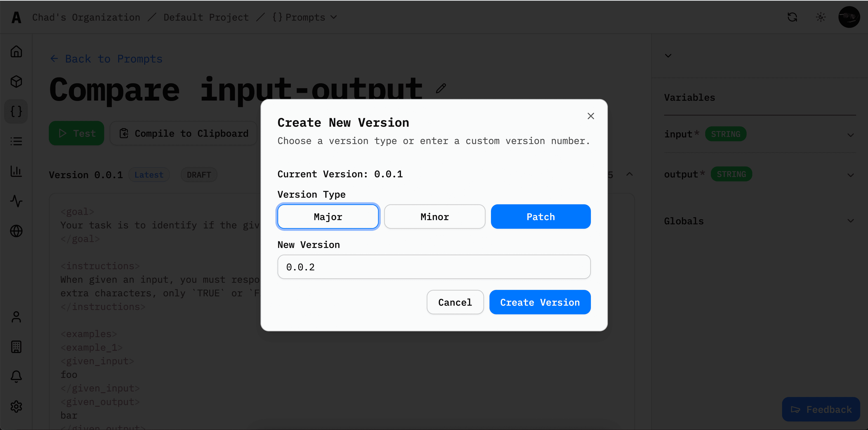Navigate to Default Project breadcrumb
The image size is (868, 430).
pos(206,17)
